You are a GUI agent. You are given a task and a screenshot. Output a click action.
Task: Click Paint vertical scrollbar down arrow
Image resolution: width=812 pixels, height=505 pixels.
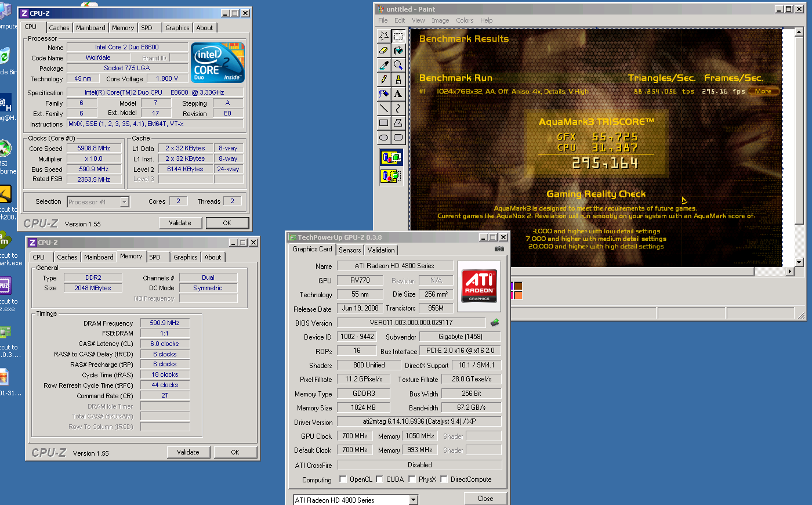coord(799,262)
